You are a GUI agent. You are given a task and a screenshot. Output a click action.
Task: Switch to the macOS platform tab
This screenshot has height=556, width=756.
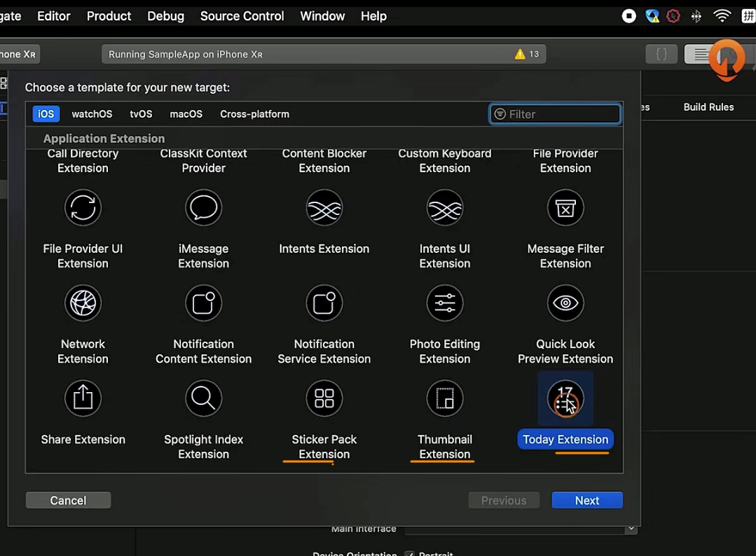click(186, 114)
